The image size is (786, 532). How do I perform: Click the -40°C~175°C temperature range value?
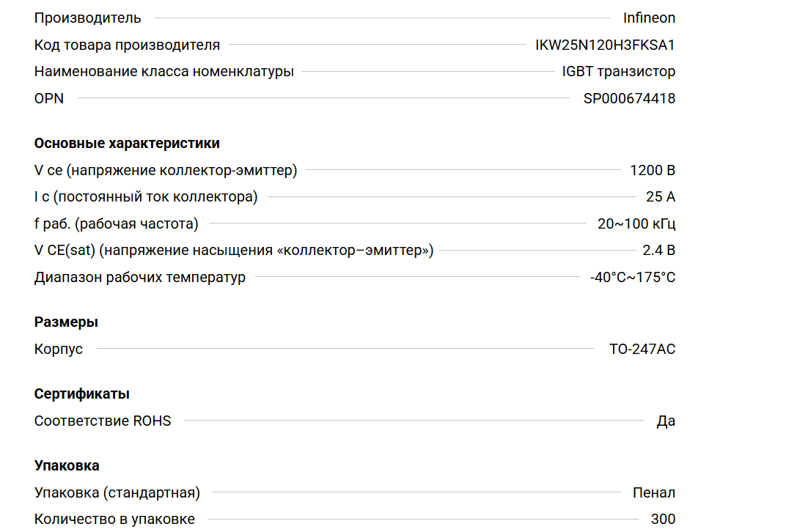[x=632, y=278]
